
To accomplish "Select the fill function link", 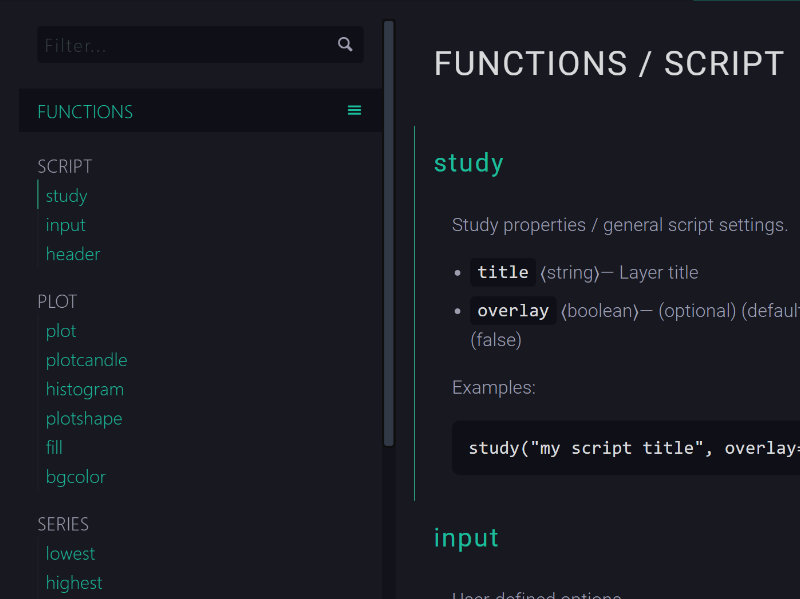I will (54, 447).
